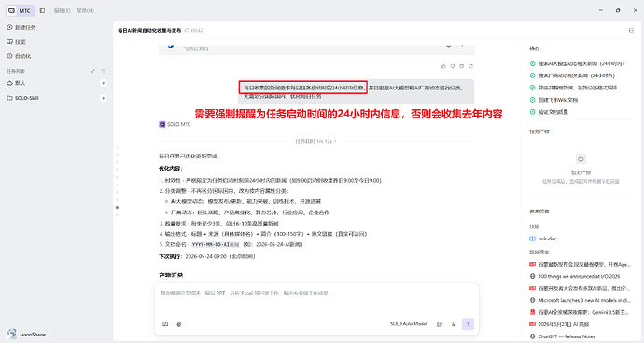Image resolution: width=644 pixels, height=343 pixels.
Task: Click the MTC logo button
Action: pos(21,10)
